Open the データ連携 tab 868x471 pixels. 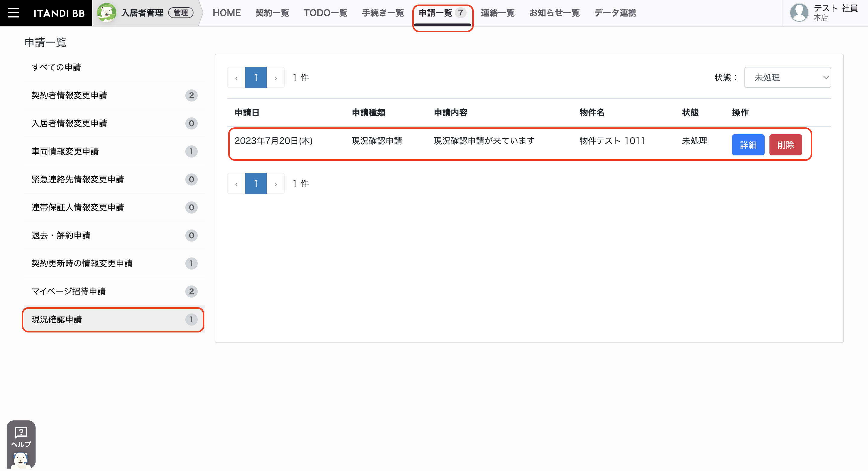pos(615,13)
